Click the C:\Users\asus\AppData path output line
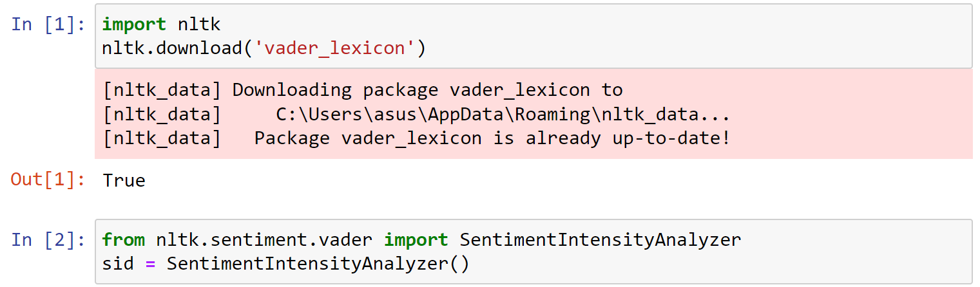The height and width of the screenshot is (287, 980). click(416, 115)
